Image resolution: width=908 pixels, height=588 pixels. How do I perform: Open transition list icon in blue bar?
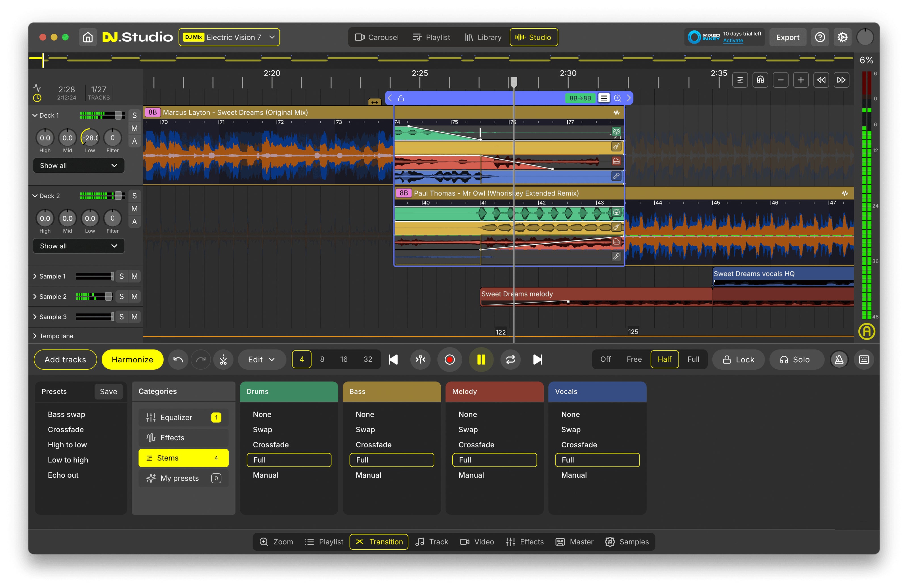[604, 98]
